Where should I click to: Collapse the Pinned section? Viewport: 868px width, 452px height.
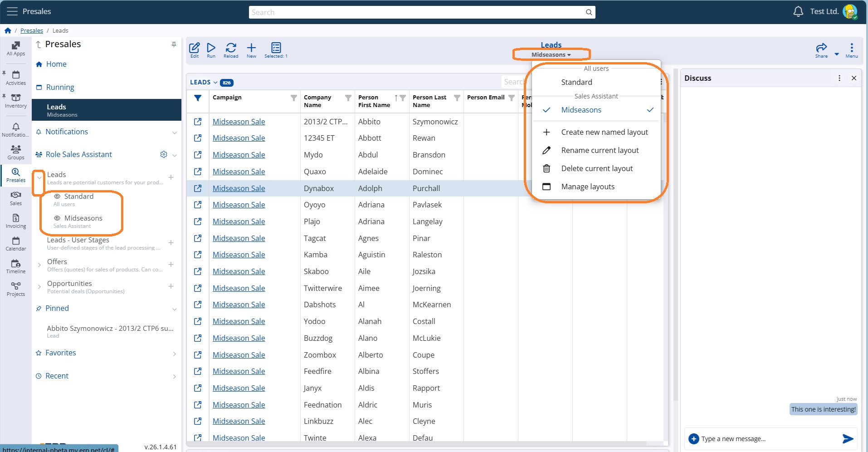pyautogui.click(x=175, y=309)
